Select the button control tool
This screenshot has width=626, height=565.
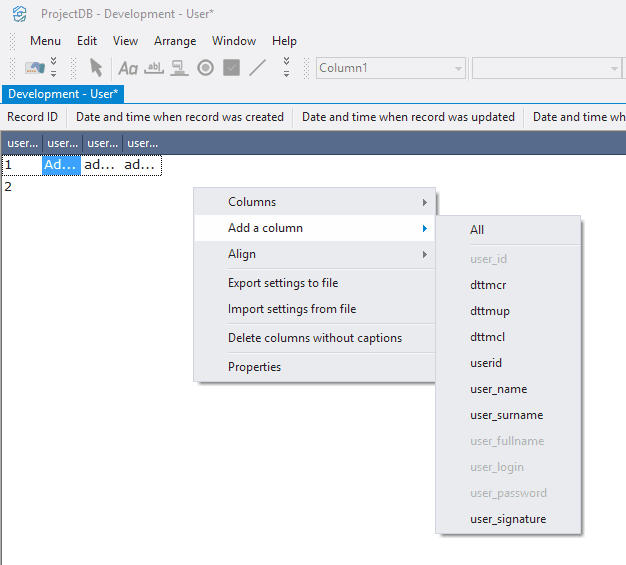click(180, 68)
